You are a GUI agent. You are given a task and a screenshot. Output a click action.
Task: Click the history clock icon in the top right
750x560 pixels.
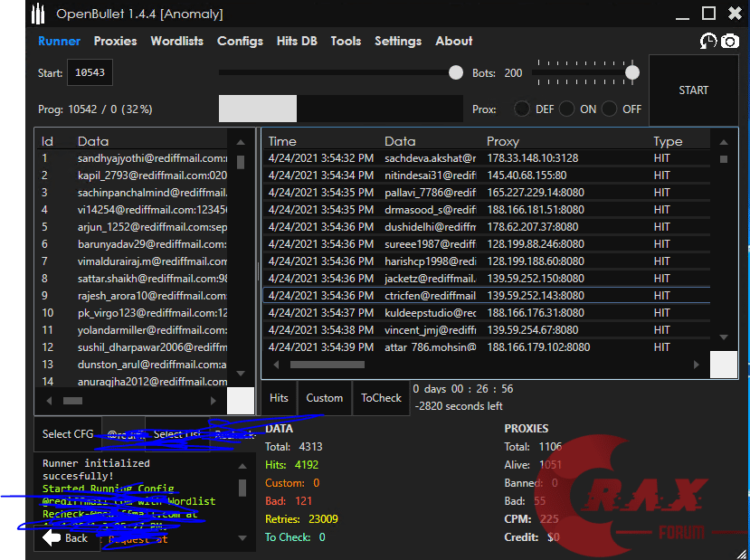708,42
